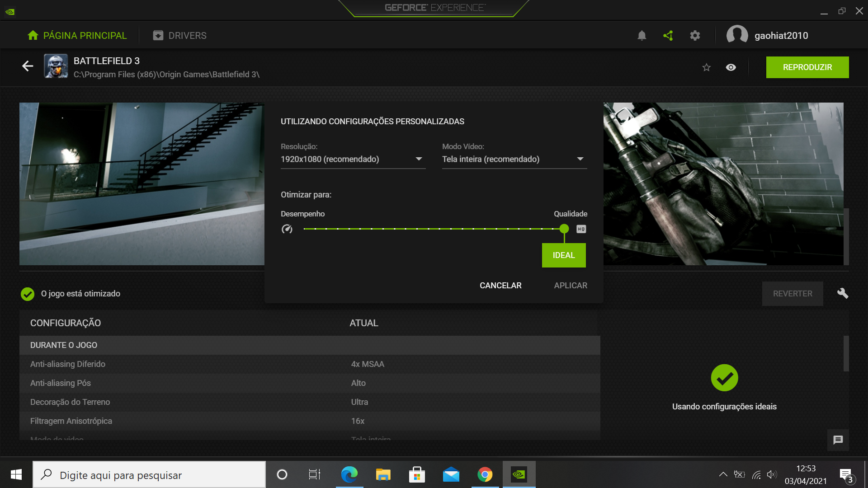
Task: Click the 16x value
Action: pyautogui.click(x=358, y=421)
